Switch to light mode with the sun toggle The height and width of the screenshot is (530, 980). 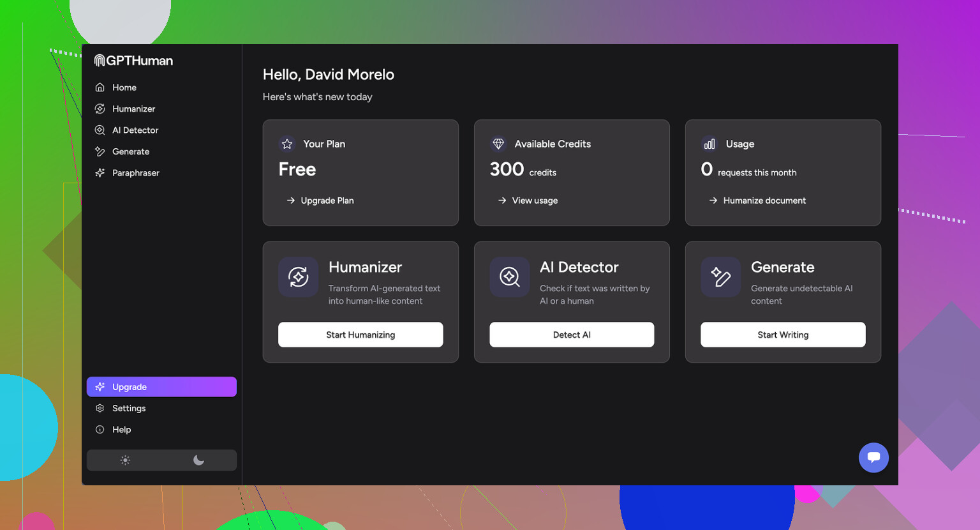click(x=125, y=460)
